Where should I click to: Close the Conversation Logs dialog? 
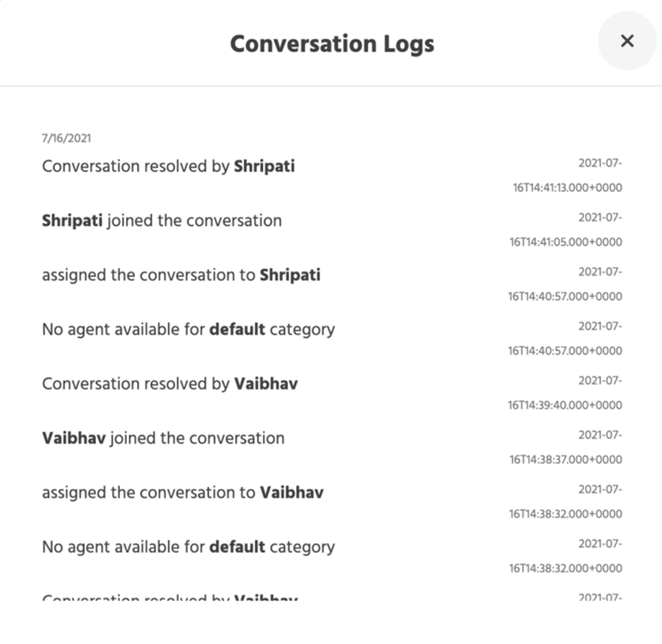[x=627, y=41]
